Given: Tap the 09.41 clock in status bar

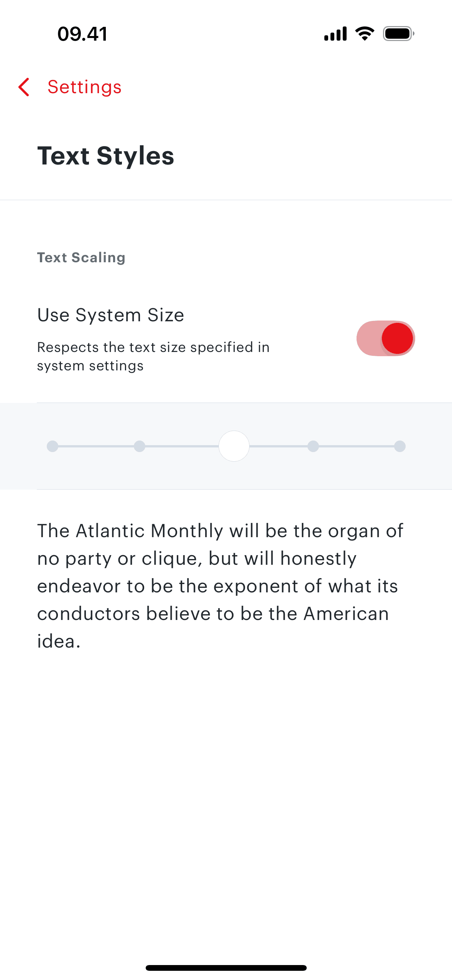Looking at the screenshot, I should pyautogui.click(x=82, y=34).
